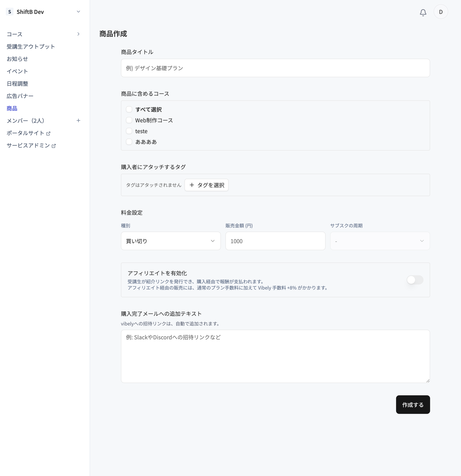Focus the 商品タイトル input field
461x476 pixels.
[x=275, y=68]
